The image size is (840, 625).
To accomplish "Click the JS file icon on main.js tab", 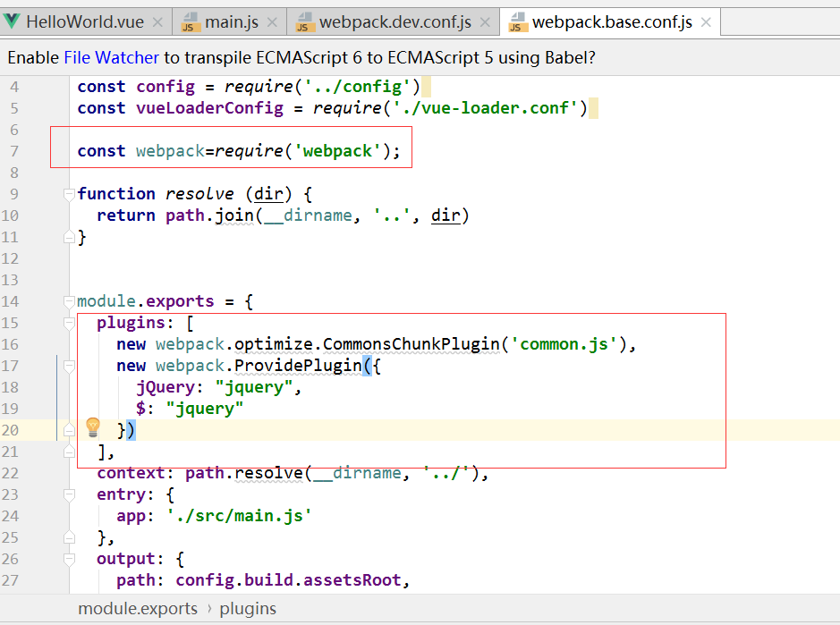I will (x=189, y=22).
